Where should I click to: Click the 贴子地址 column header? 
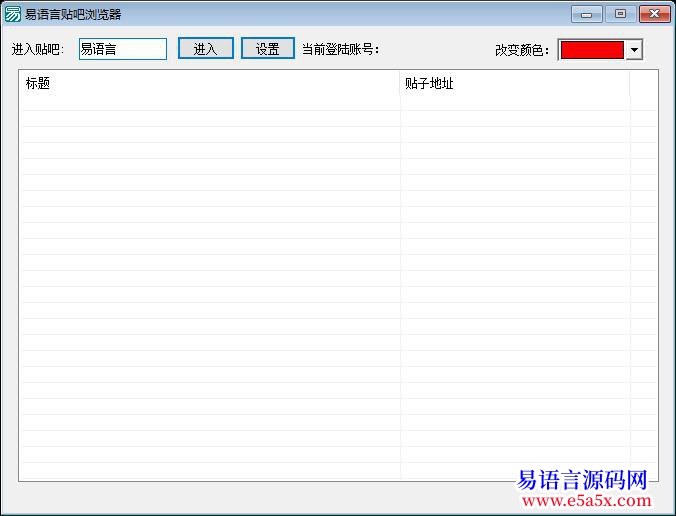point(515,83)
